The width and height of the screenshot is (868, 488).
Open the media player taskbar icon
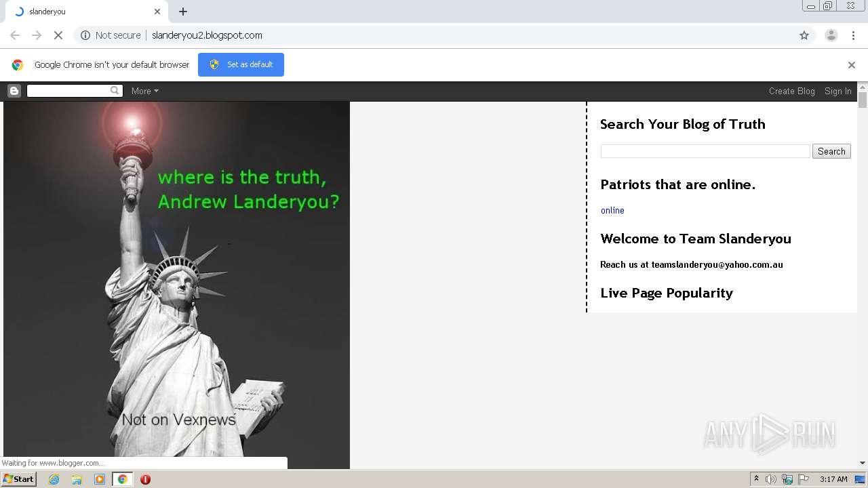100,479
